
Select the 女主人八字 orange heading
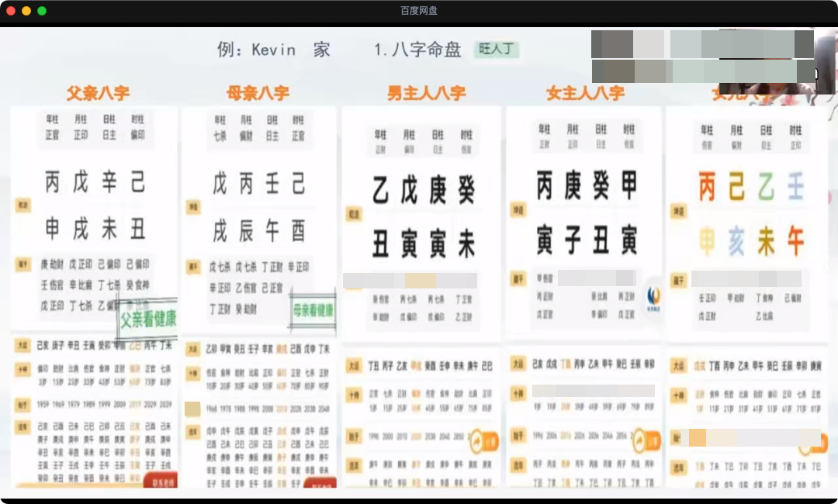click(x=585, y=94)
